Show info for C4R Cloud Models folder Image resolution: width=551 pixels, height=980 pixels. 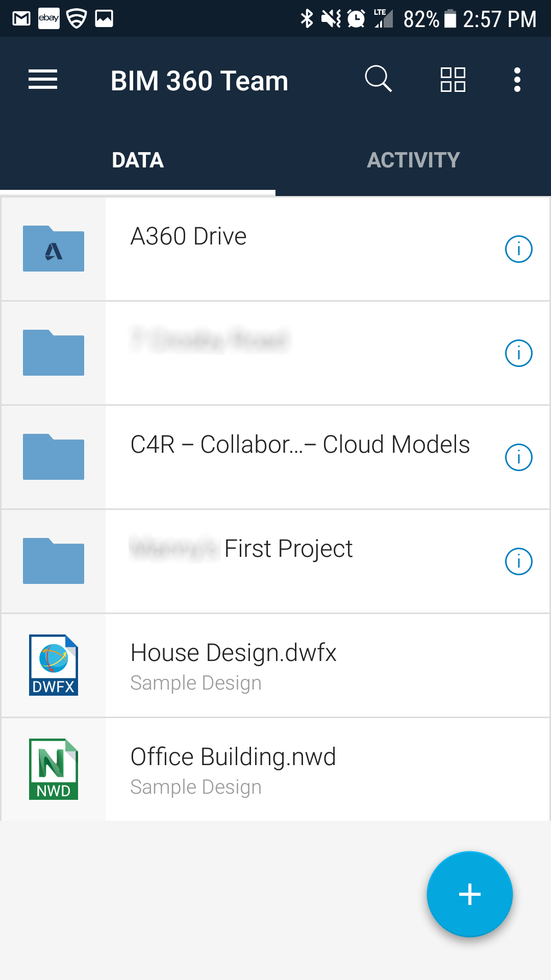coord(518,457)
